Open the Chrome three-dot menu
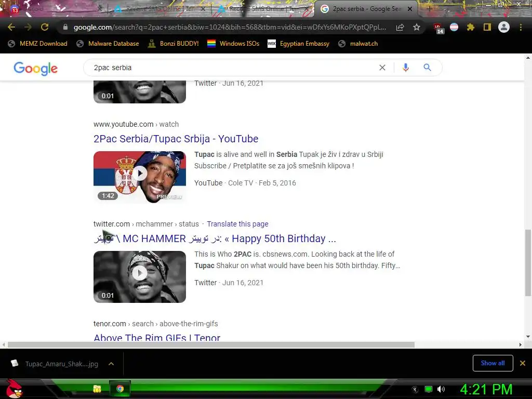Screen dimensions: 532x399 click(x=521, y=28)
